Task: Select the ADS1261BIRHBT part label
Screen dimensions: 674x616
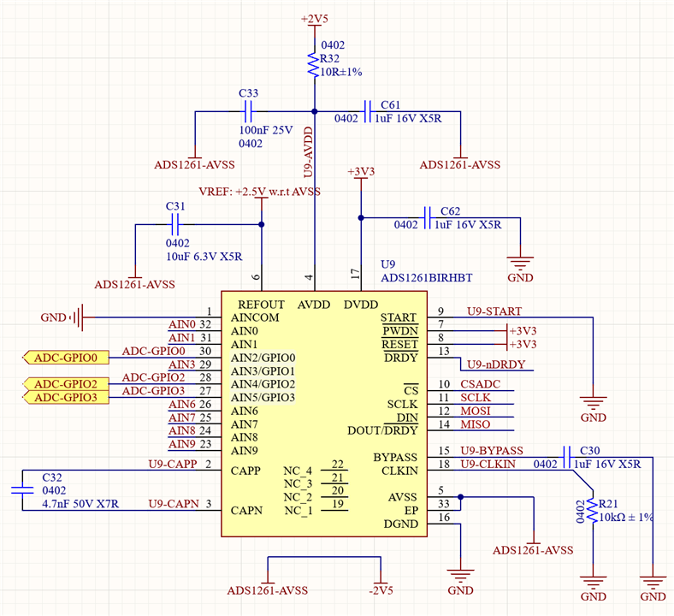Action: (427, 278)
